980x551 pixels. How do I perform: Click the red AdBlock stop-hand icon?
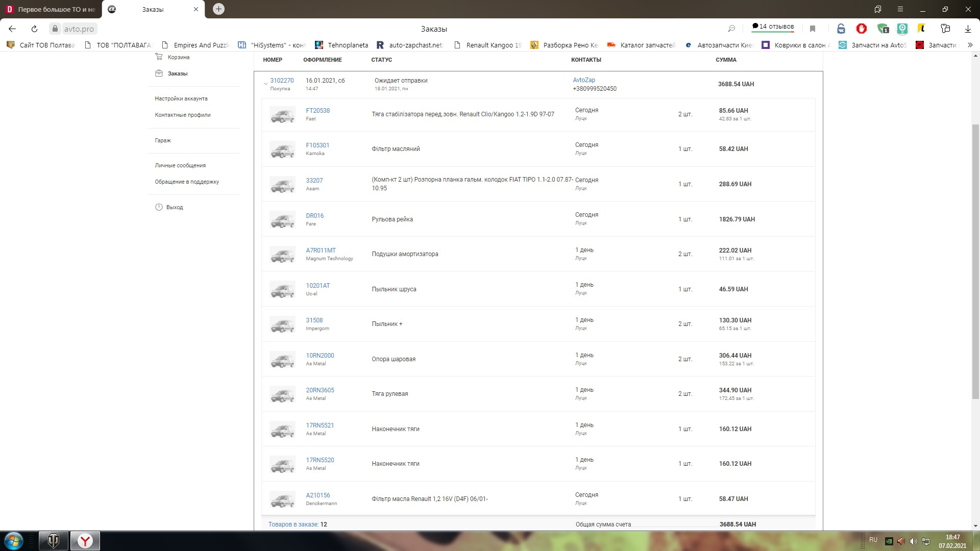pyautogui.click(x=862, y=29)
